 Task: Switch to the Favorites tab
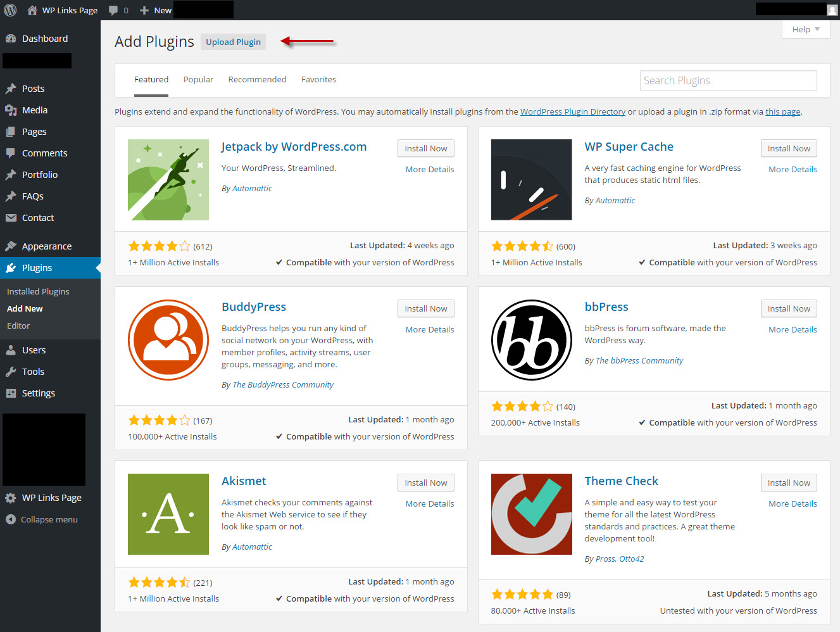click(318, 80)
